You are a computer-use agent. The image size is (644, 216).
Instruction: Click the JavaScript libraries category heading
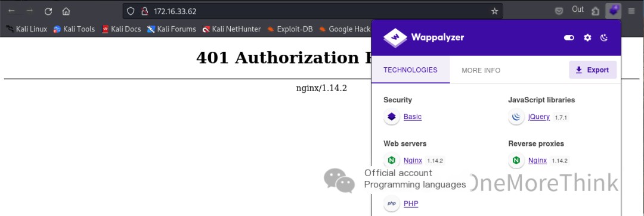541,100
